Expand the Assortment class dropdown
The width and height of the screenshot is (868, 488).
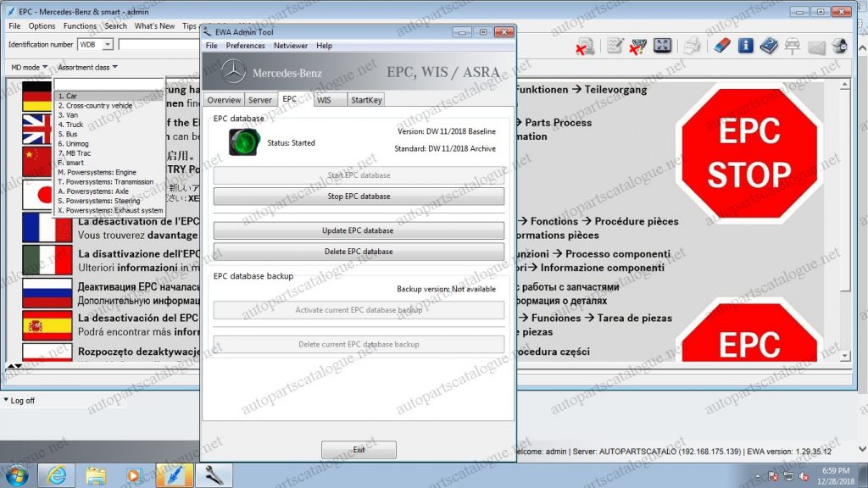(87, 67)
